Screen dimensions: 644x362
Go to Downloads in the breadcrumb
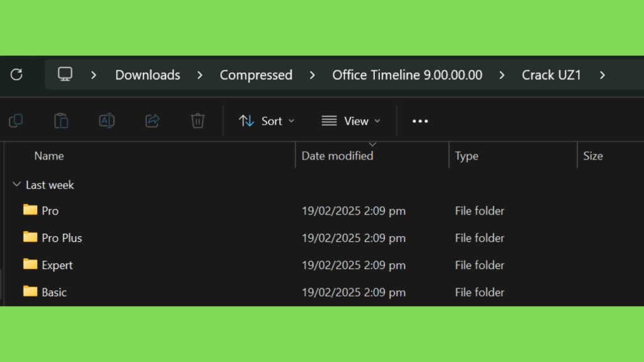[147, 75]
